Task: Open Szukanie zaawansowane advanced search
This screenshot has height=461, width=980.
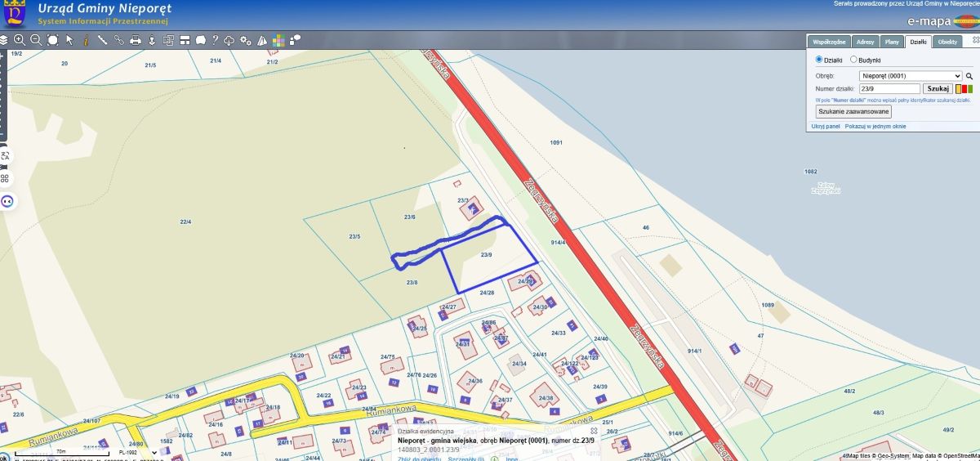Action: click(x=853, y=111)
